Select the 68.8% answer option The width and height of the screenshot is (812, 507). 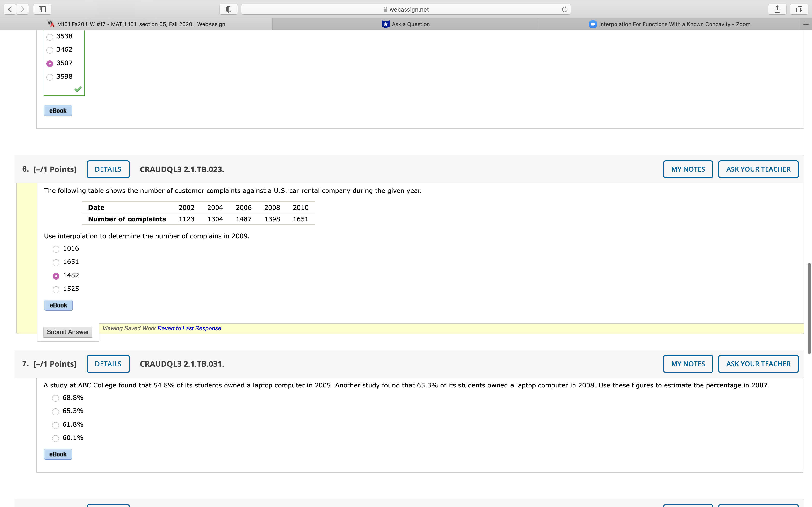55,398
